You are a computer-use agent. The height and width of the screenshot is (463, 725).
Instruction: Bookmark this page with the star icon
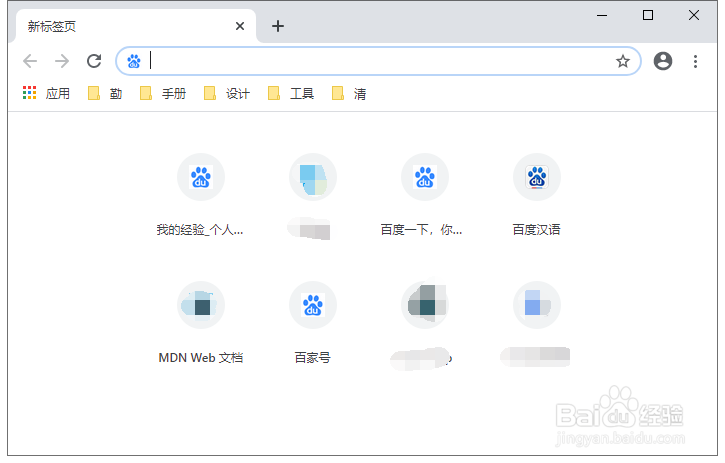pyautogui.click(x=623, y=61)
